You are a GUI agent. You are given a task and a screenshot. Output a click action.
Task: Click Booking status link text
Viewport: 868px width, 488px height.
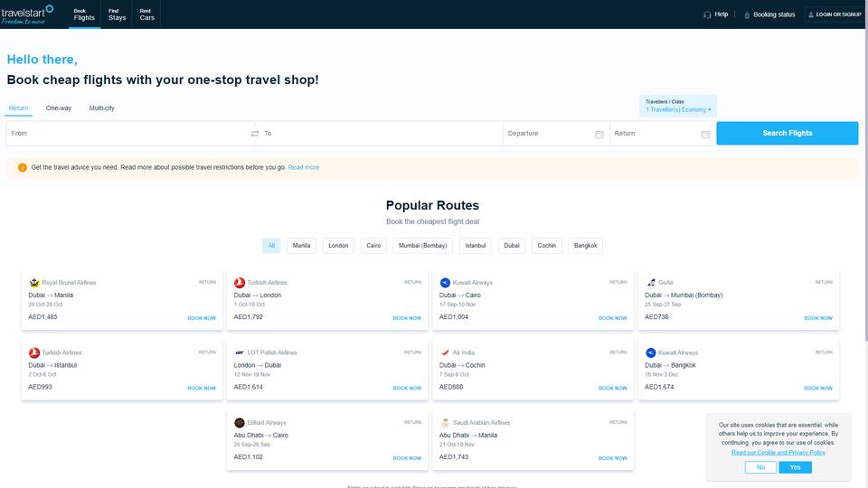774,15
